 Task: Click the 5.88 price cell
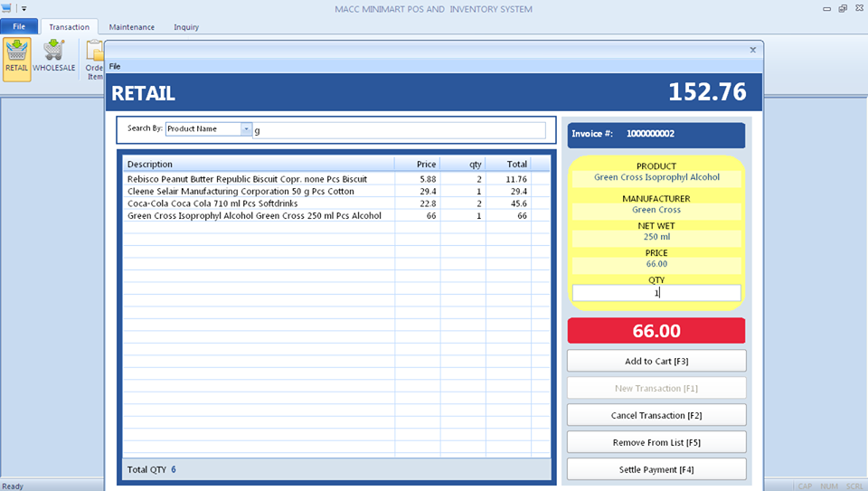(x=428, y=179)
